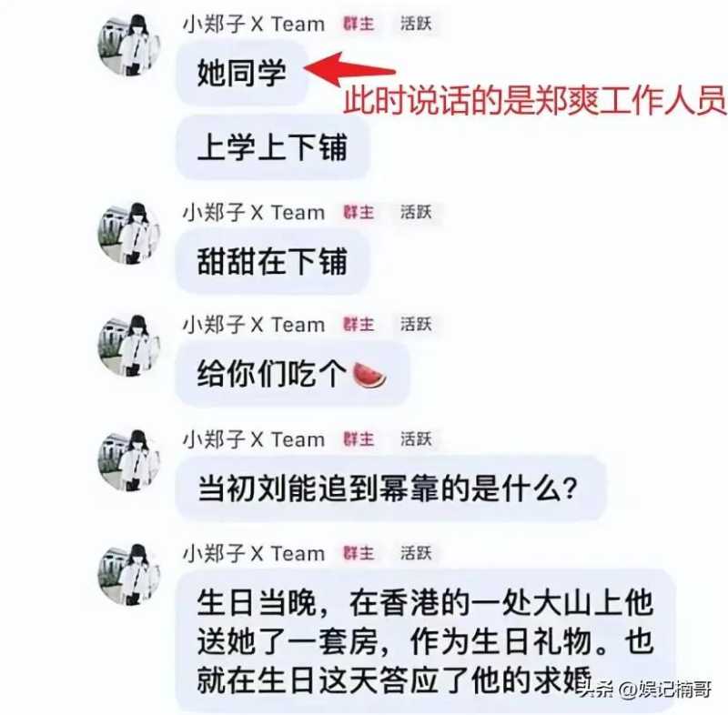Select the 她同学 chat bubble
728x715 pixels.
pos(241,74)
